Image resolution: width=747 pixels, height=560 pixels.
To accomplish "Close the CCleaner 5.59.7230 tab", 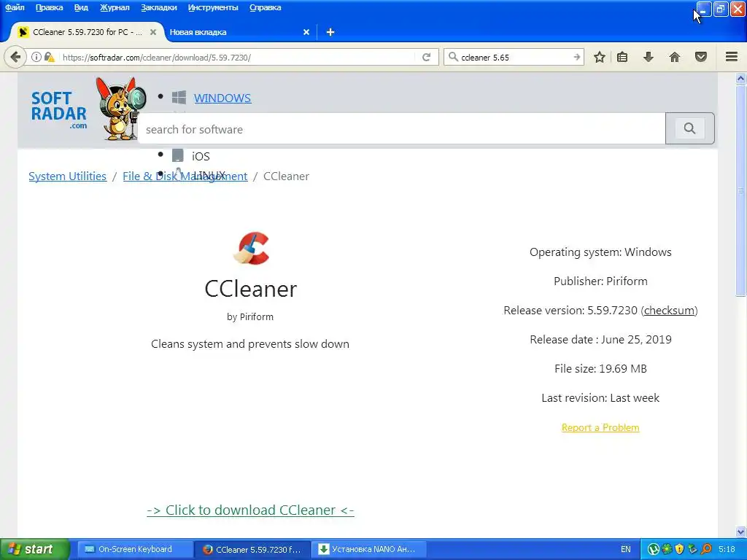I will point(153,32).
